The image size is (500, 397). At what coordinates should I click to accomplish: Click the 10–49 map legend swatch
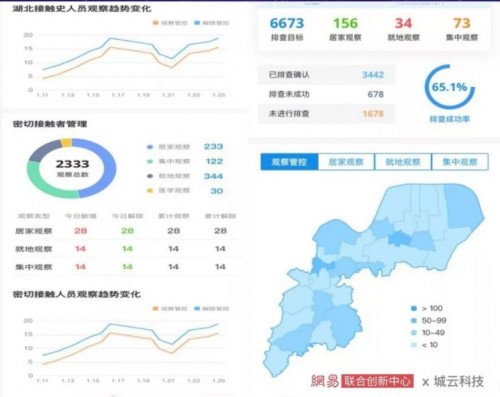point(414,333)
